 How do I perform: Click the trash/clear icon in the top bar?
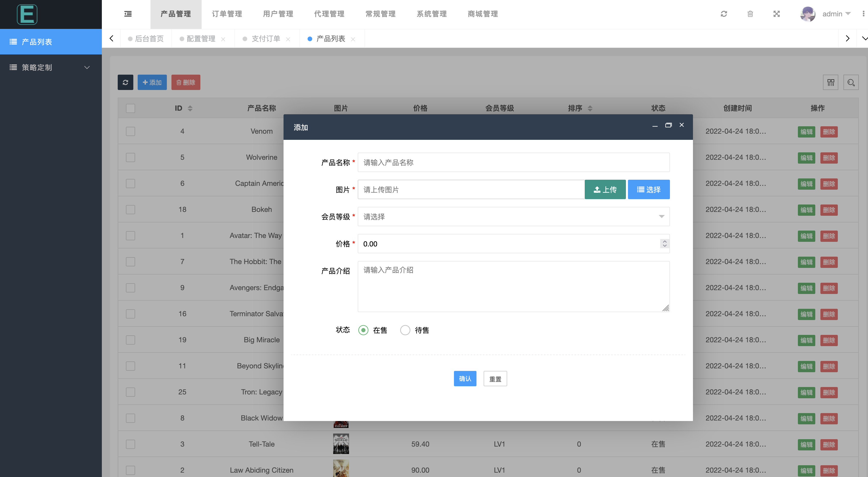[750, 14]
